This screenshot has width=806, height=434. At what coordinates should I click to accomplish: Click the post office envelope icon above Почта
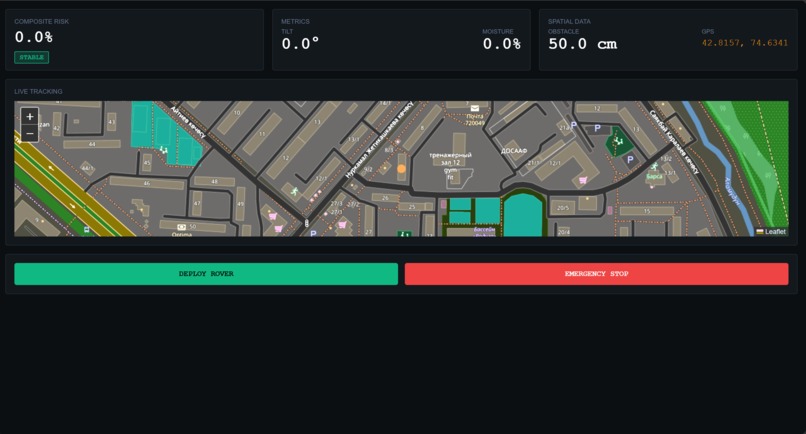[475, 108]
